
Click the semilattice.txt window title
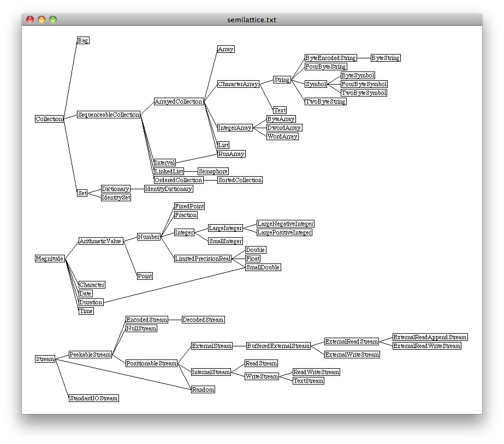click(252, 20)
